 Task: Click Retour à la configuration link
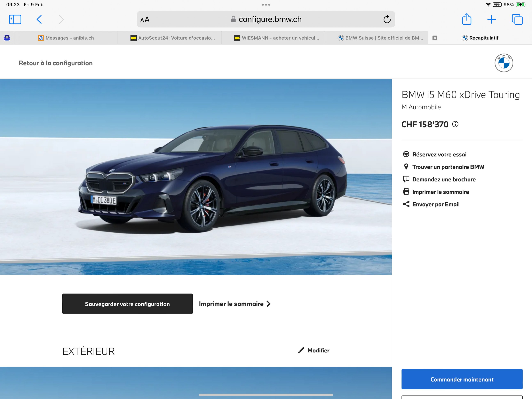tap(56, 63)
